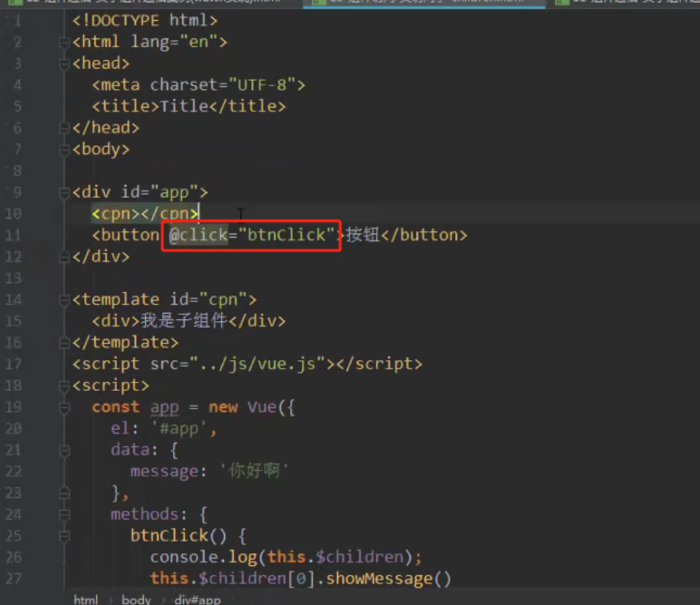Click the Vue constructor name on line 19
This screenshot has height=605, width=700.
point(262,407)
